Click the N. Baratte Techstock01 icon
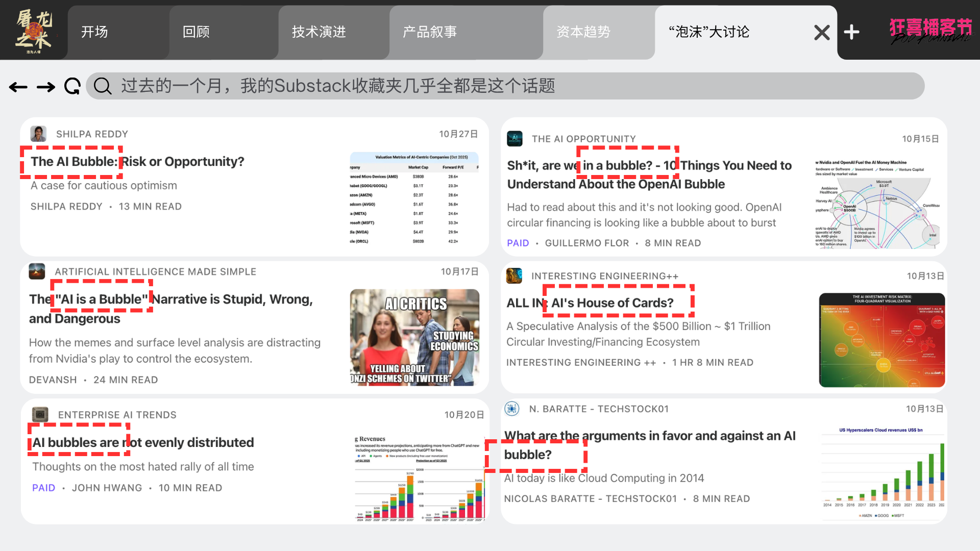980x551 pixels. point(512,408)
